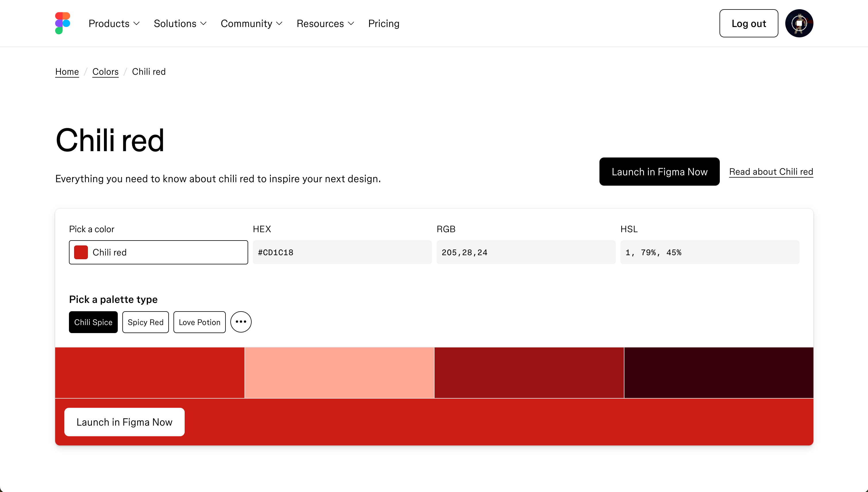The image size is (868, 492).
Task: Navigate to the Home breadcrumb
Action: coord(67,72)
